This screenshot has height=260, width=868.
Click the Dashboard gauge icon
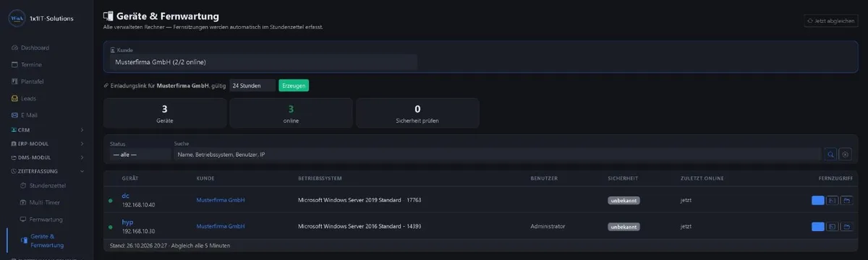point(14,48)
